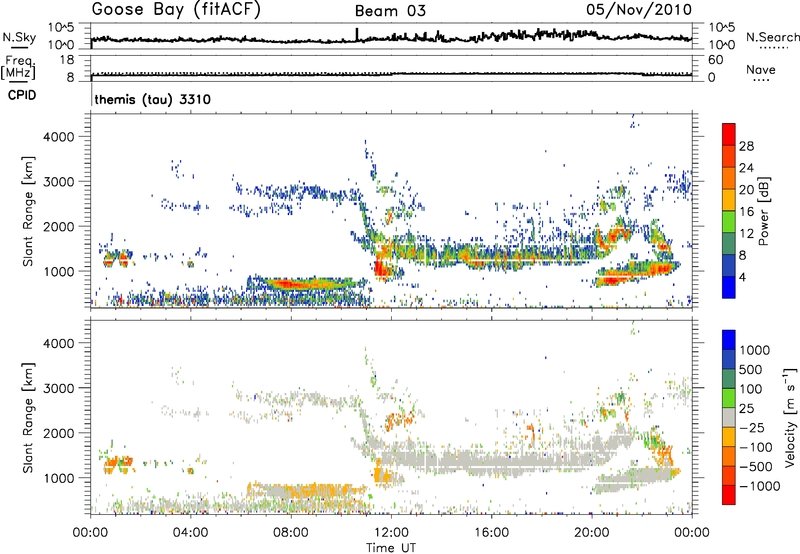The height and width of the screenshot is (554, 800).
Task: Click the "CPID" row label
Action: click(22, 95)
